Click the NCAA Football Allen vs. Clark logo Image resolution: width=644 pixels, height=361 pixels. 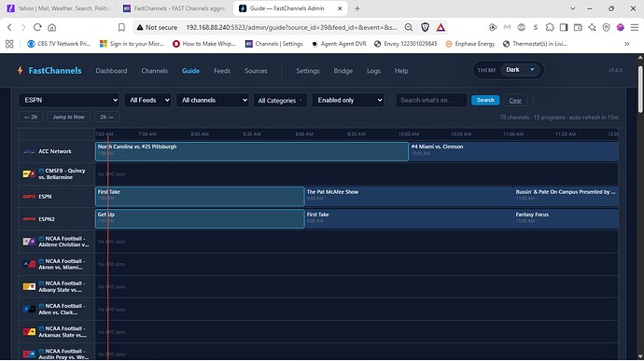click(29, 310)
